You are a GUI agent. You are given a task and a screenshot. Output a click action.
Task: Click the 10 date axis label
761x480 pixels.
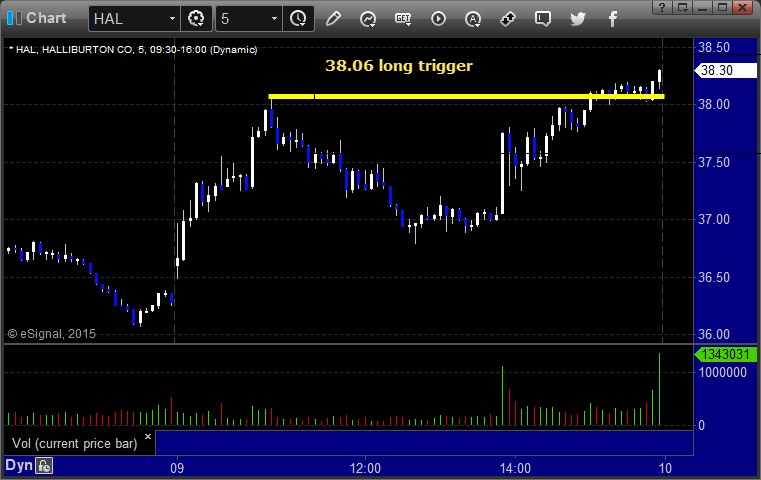pyautogui.click(x=665, y=468)
